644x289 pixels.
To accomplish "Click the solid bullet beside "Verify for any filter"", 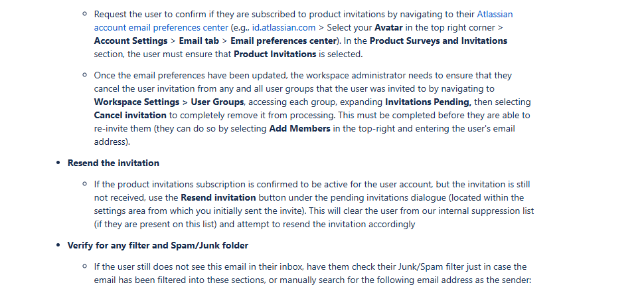I will tap(58, 246).
